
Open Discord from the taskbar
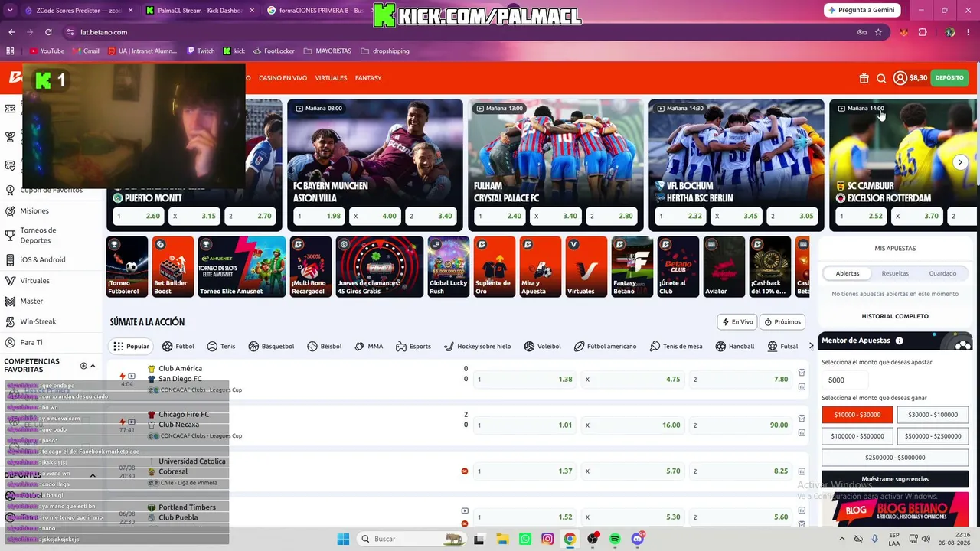click(x=638, y=539)
